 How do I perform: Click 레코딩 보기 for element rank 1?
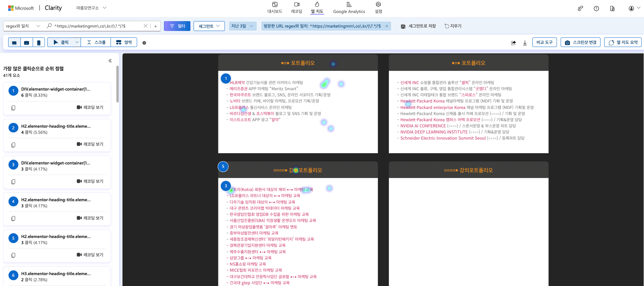[90, 107]
